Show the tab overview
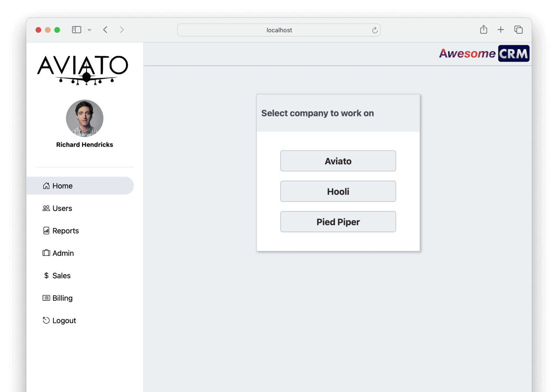 518,30
